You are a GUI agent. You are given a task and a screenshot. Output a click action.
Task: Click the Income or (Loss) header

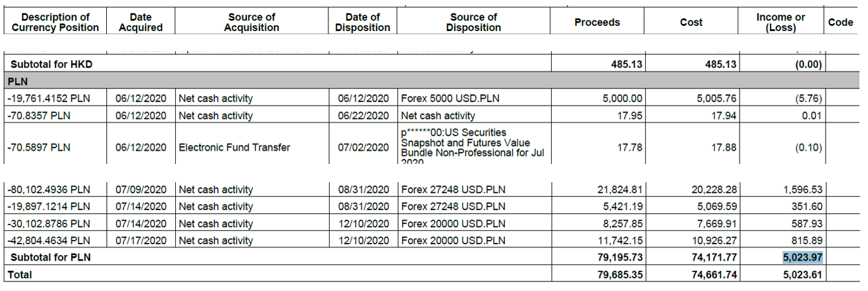[x=781, y=22]
